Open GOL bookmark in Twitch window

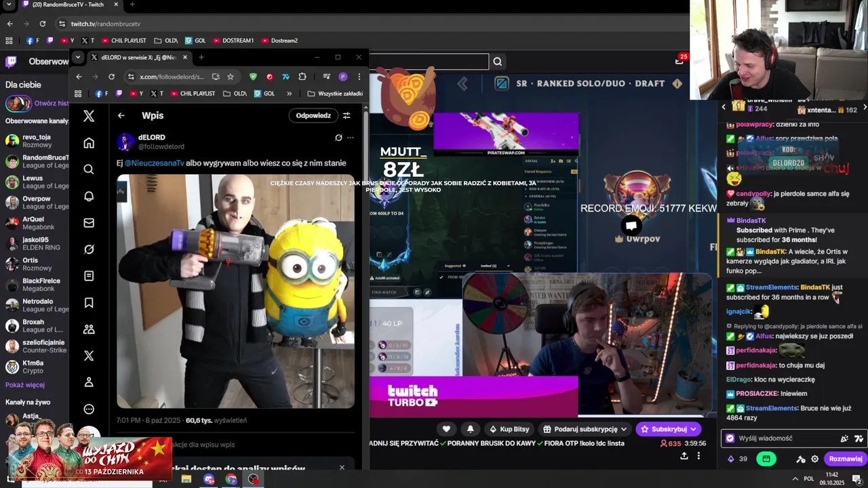[x=195, y=41]
